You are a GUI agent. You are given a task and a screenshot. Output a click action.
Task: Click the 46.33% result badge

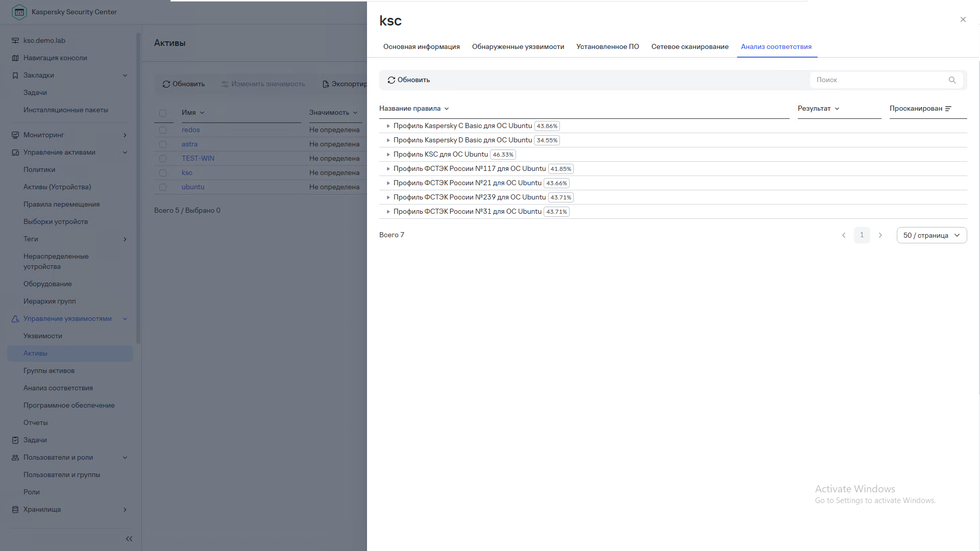coord(503,155)
